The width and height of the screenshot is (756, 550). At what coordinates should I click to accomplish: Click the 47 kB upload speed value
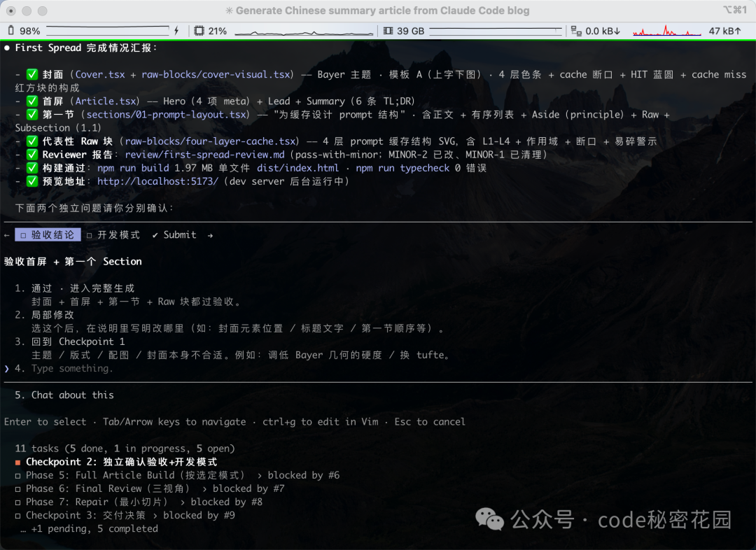[724, 31]
